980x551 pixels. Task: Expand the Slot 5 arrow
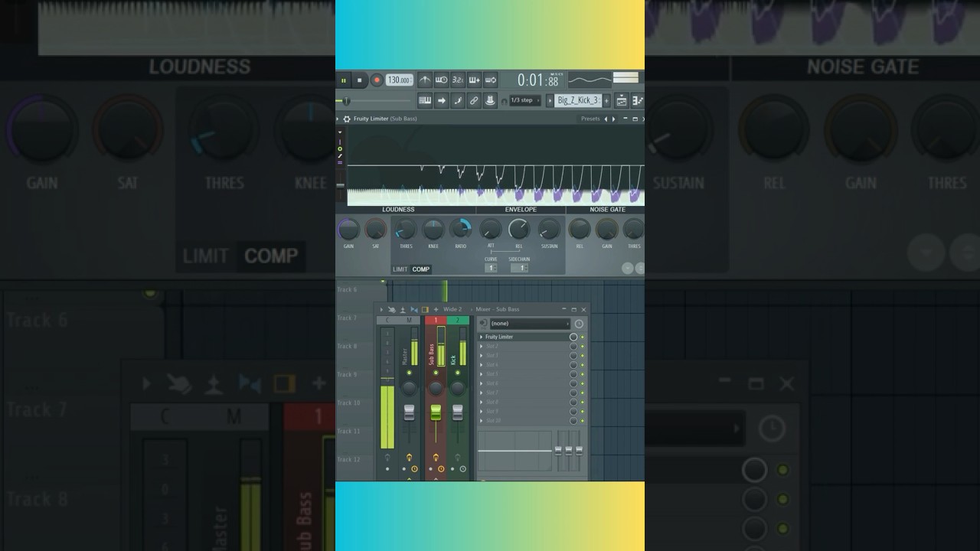point(482,374)
